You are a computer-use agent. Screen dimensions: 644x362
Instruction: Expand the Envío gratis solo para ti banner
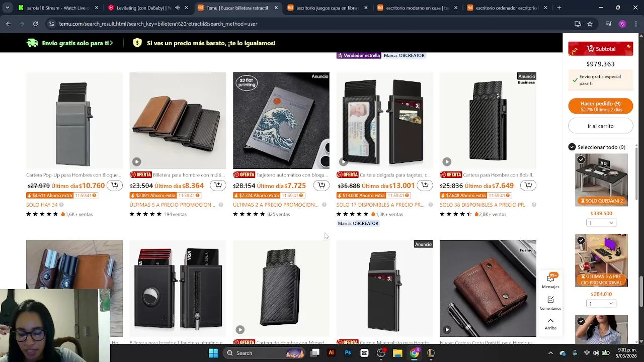[70, 43]
